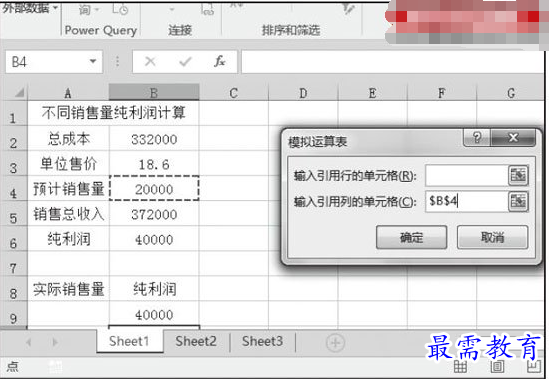Open the 外部数据 dropdown in ribbon
Screen dimensions: 549x379
[x=55, y=7]
